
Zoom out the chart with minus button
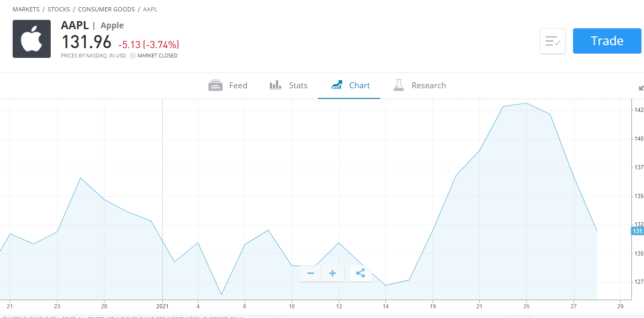pos(311,273)
